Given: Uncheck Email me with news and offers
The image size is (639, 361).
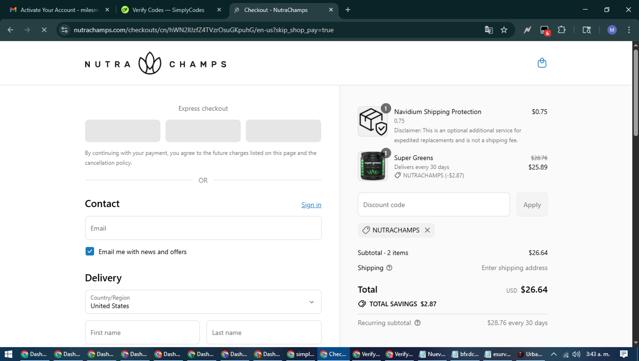Looking at the screenshot, I should [90, 251].
